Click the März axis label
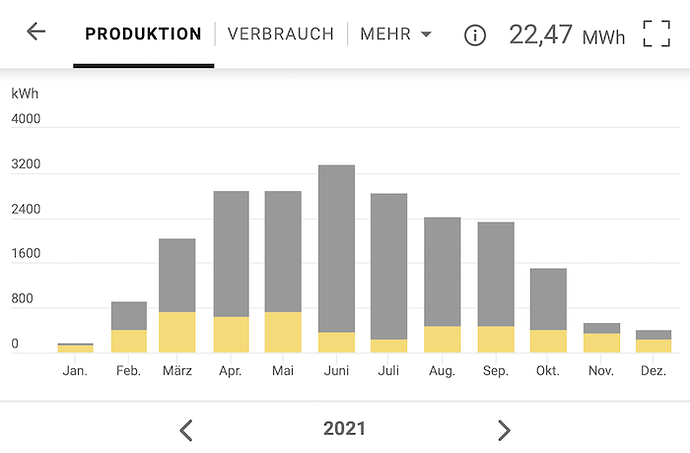 click(177, 371)
